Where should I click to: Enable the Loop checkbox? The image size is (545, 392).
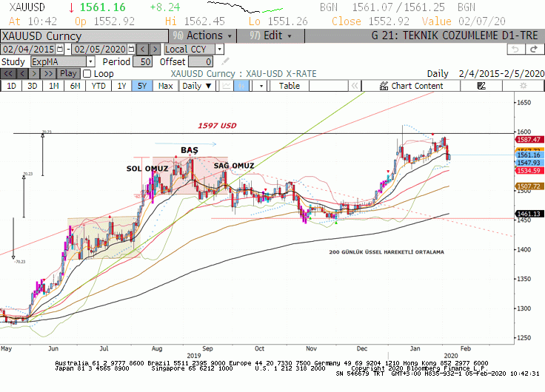(87, 74)
